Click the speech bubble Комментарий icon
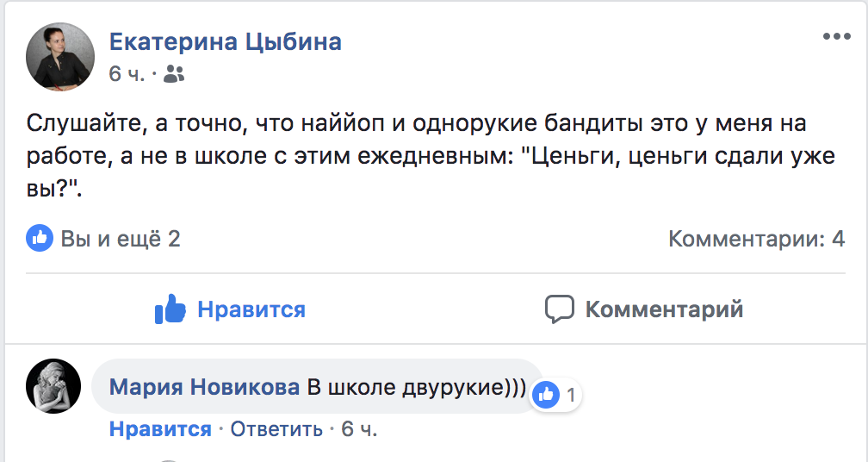The height and width of the screenshot is (462, 868). tap(560, 309)
